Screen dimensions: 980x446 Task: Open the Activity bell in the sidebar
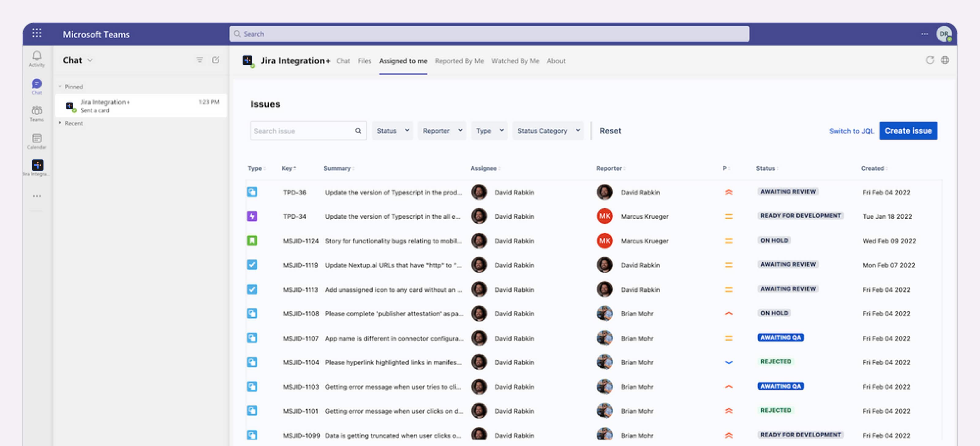[36, 59]
